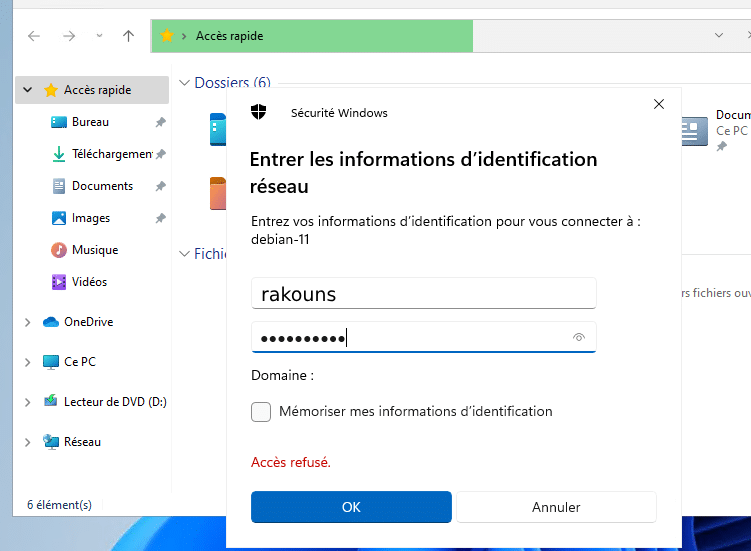The image size is (751, 551).
Task: Click the up arrow navigation button
Action: click(128, 36)
